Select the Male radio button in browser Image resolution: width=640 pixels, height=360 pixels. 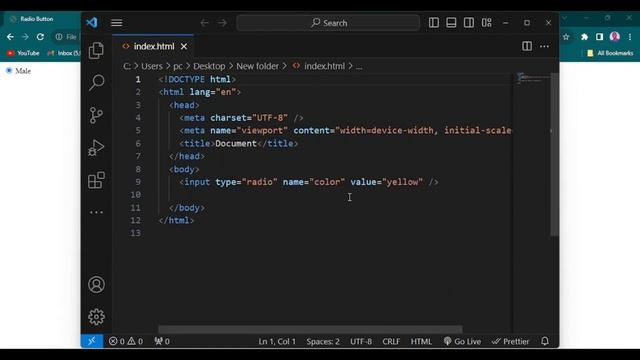9,71
